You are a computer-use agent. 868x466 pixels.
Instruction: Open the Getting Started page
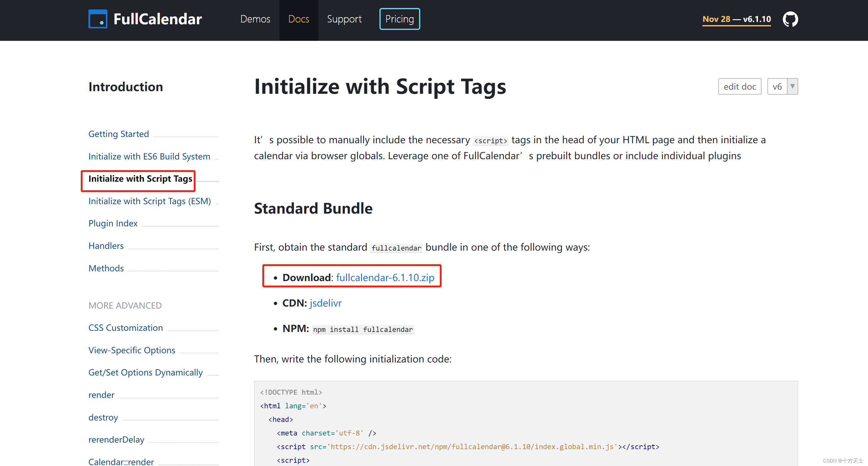118,134
